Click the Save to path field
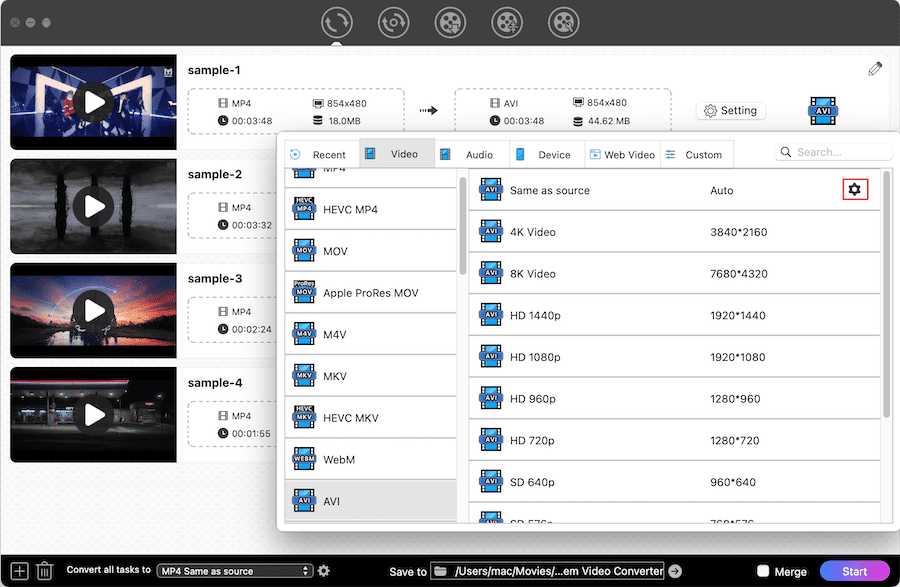 tap(548, 571)
